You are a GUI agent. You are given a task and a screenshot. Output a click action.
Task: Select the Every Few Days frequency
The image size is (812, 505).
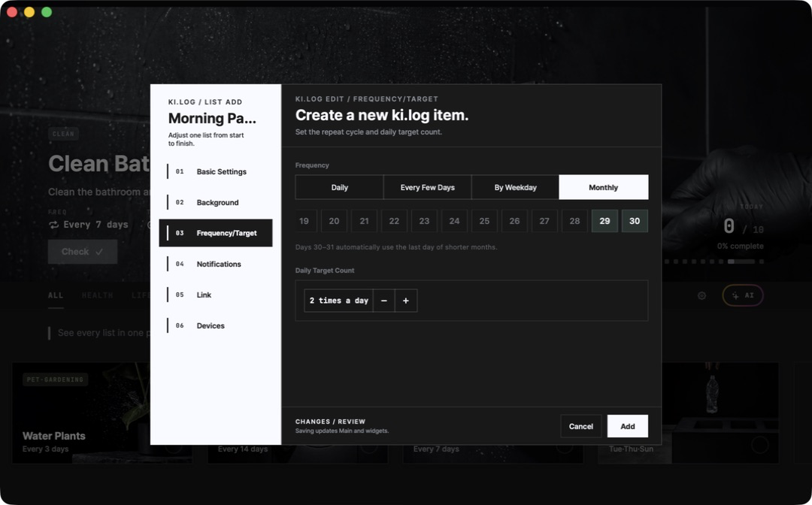click(428, 187)
